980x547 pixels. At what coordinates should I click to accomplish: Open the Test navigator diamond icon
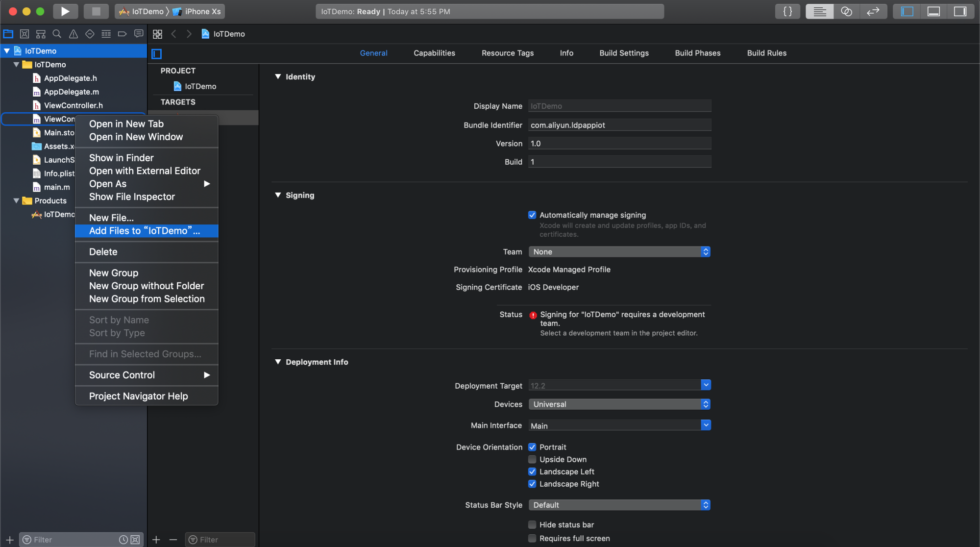coord(90,34)
